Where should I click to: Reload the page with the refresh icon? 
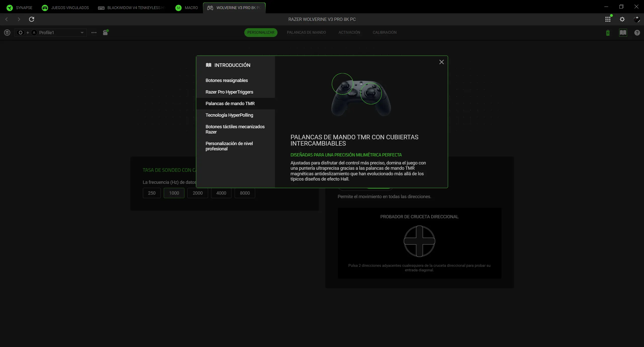[31, 19]
